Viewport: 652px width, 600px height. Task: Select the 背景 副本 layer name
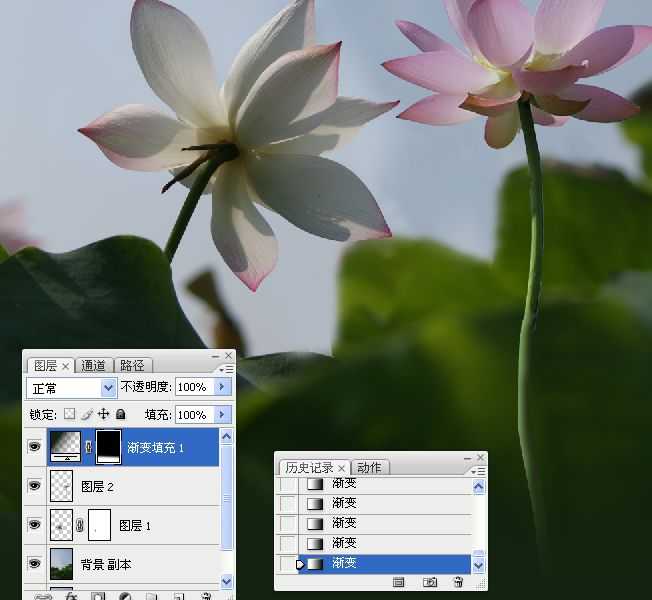pos(106,565)
